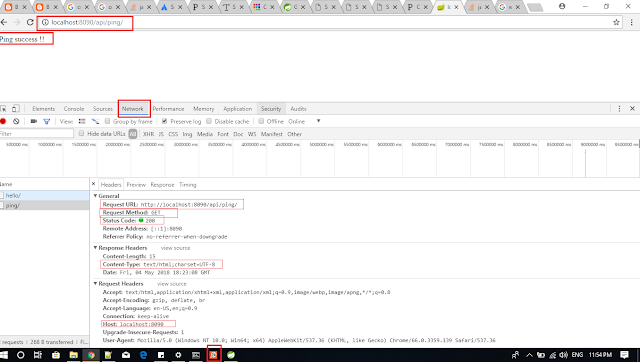Toggle the waterfall overview icon

[x=95, y=121]
